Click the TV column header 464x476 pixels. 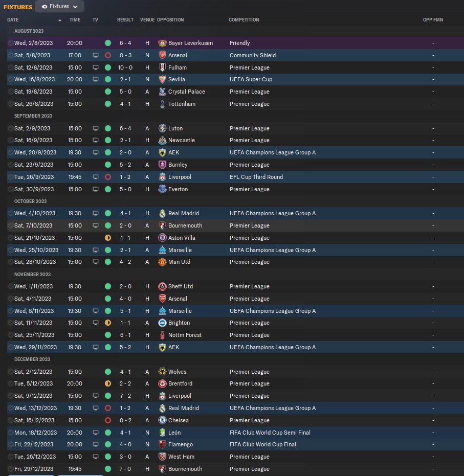[95, 20]
